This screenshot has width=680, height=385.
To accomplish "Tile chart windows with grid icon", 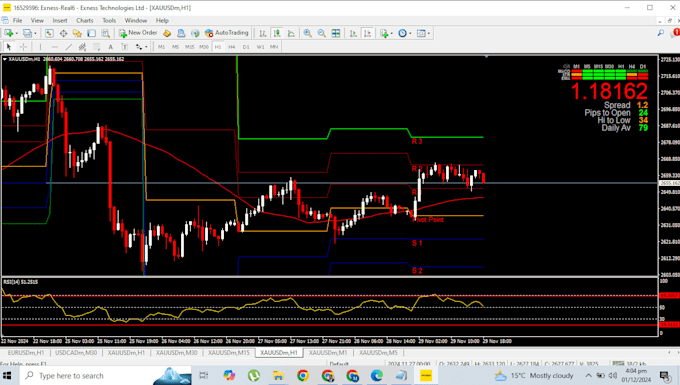I will 336,33.
